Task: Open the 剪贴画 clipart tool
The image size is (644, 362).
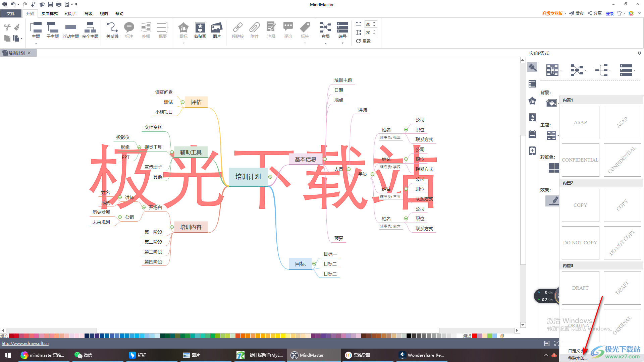Action: point(200,31)
